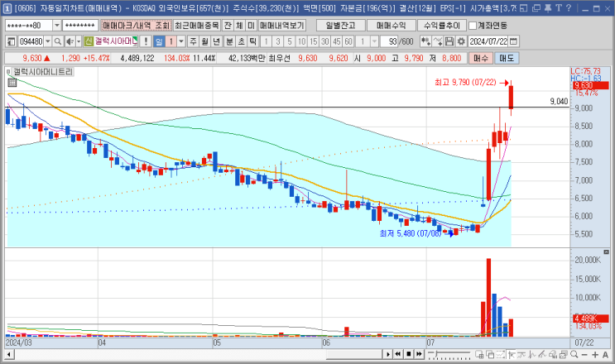Close the volume panel with x icon
Screen dimensions: 615x364
coord(606,251)
